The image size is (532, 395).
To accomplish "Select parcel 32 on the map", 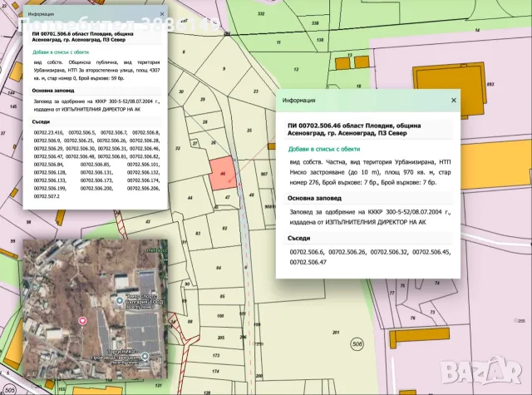I will coord(178,148).
